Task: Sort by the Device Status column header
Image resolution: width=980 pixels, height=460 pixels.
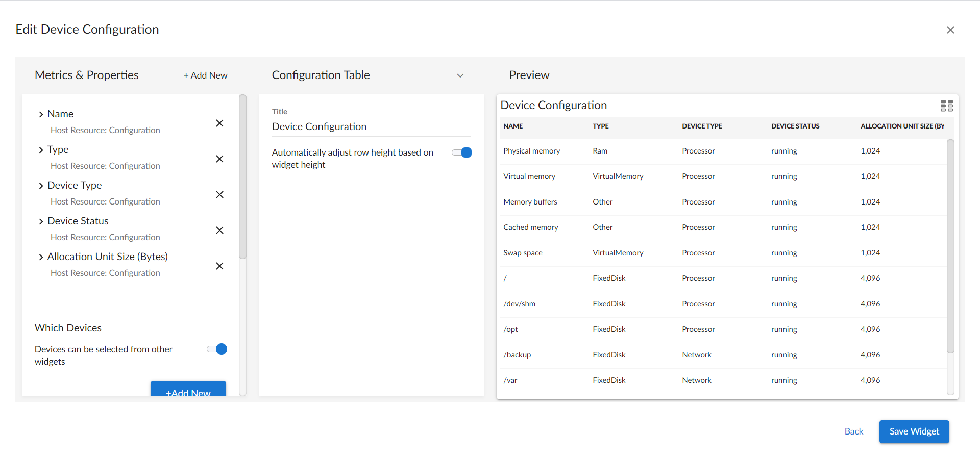Action: (x=795, y=126)
